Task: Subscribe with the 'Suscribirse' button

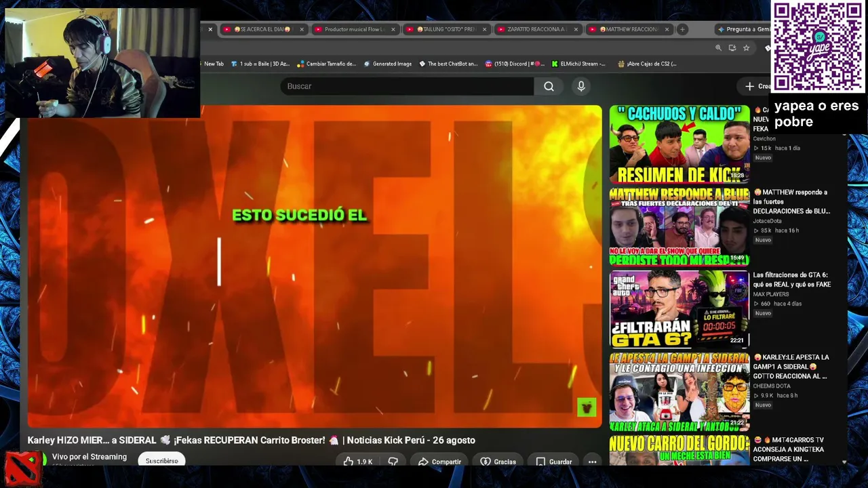Action: pos(161,460)
